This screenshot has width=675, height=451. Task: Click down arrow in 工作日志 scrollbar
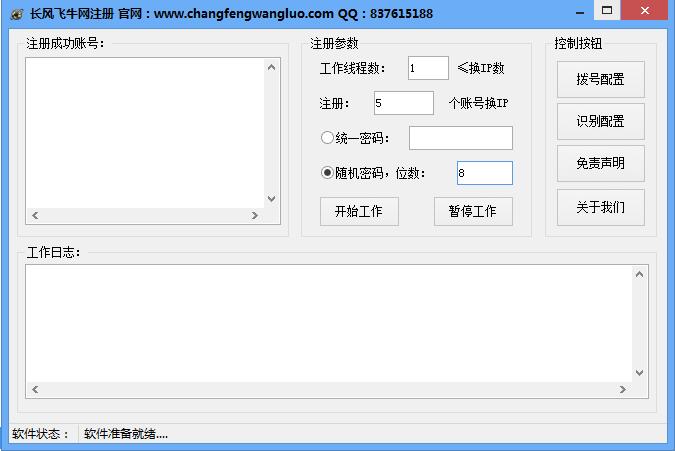640,373
